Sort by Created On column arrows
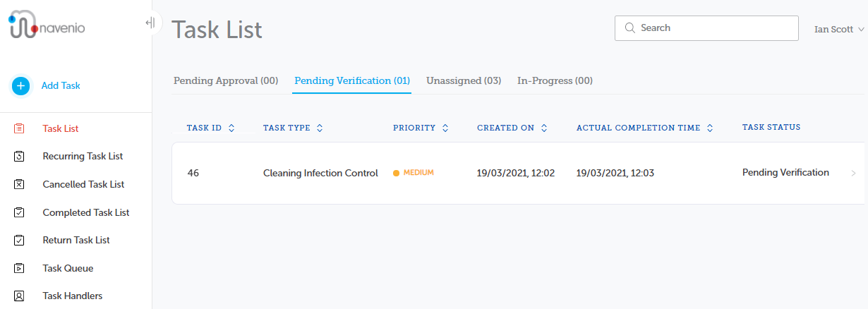This screenshot has height=309, width=868. coord(544,128)
